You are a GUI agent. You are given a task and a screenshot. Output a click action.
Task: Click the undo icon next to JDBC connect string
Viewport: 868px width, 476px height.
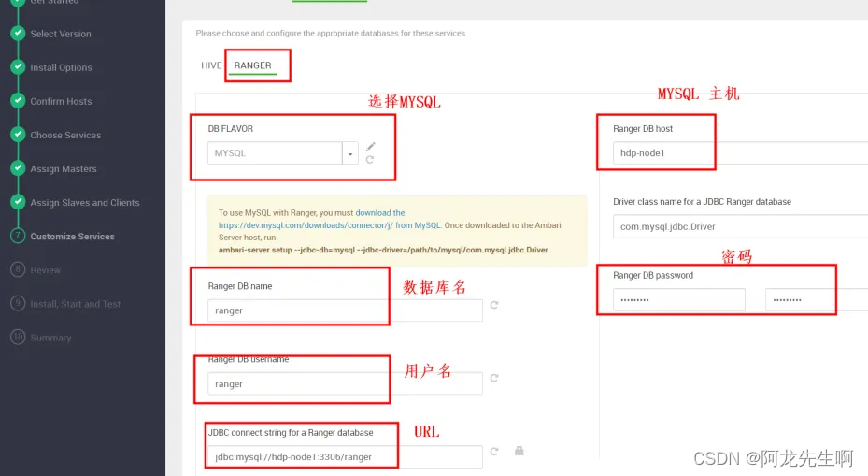[x=494, y=451]
